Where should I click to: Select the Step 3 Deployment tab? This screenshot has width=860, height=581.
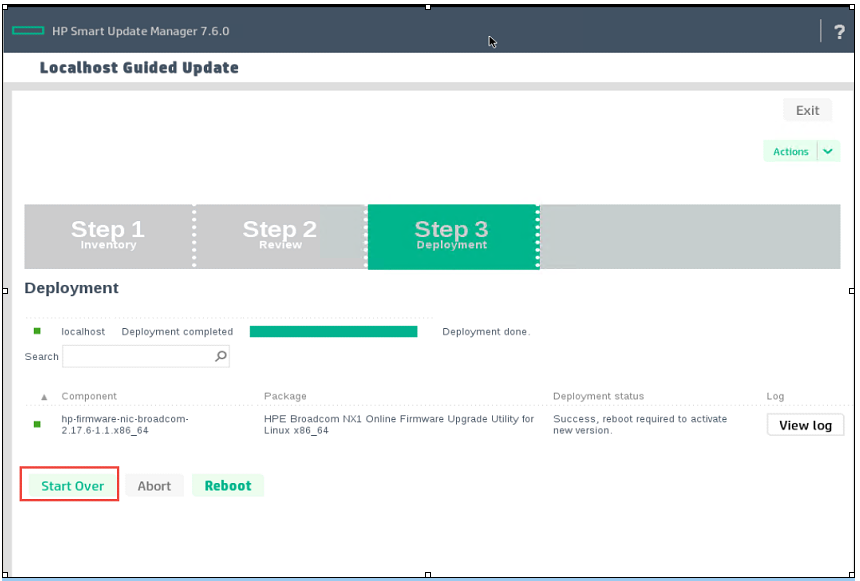(x=452, y=236)
